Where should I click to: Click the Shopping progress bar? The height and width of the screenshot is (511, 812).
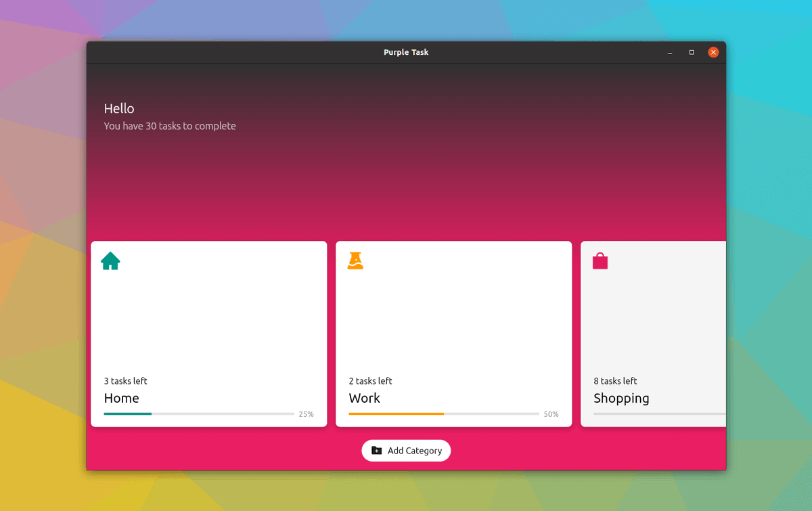(x=660, y=414)
